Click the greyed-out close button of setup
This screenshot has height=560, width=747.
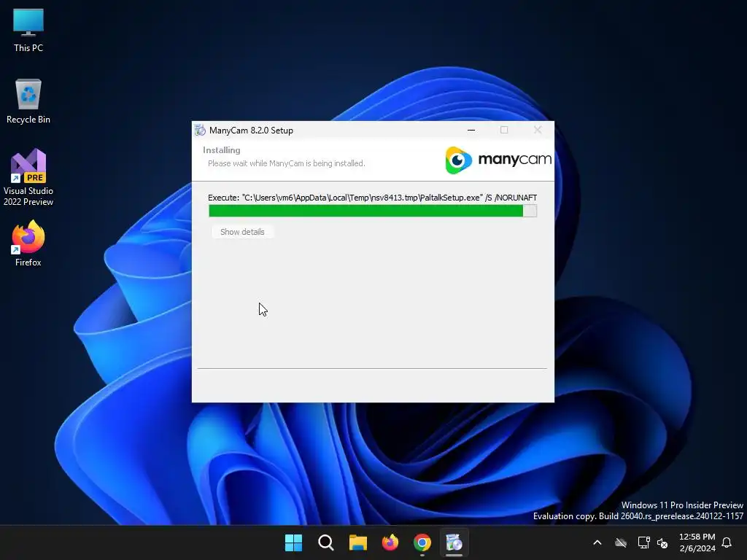pos(538,130)
